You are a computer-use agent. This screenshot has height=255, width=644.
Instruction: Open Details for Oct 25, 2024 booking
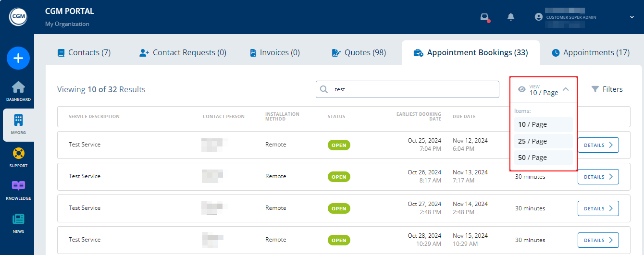(x=598, y=145)
